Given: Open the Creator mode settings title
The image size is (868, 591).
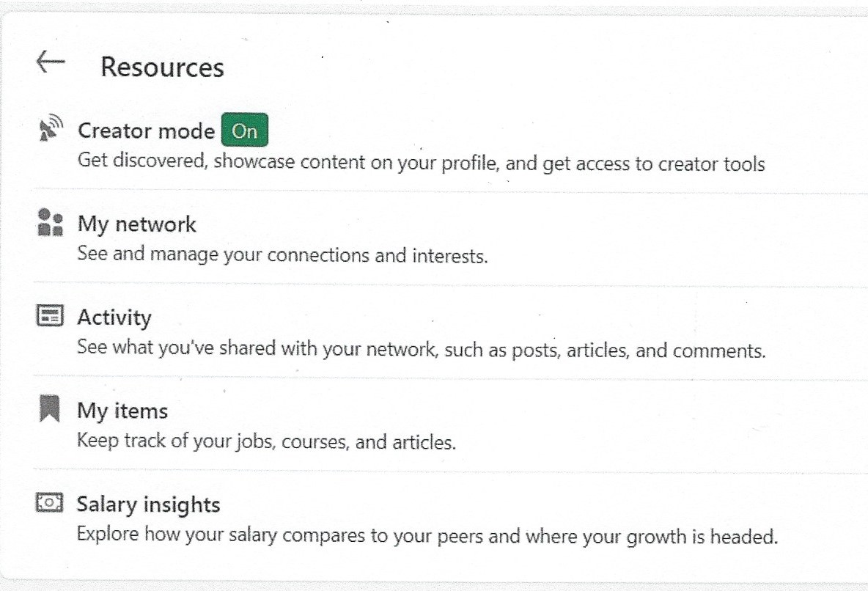Looking at the screenshot, I should (x=146, y=131).
